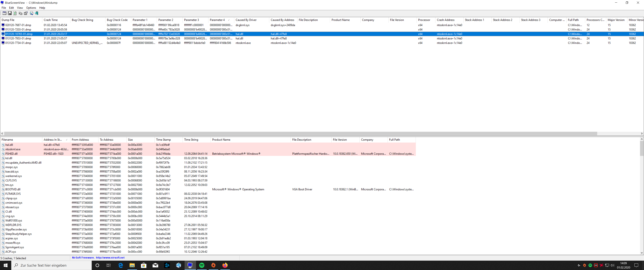Visit the nirsoft.net link in status bar
The image size is (644, 270).
[110, 257]
